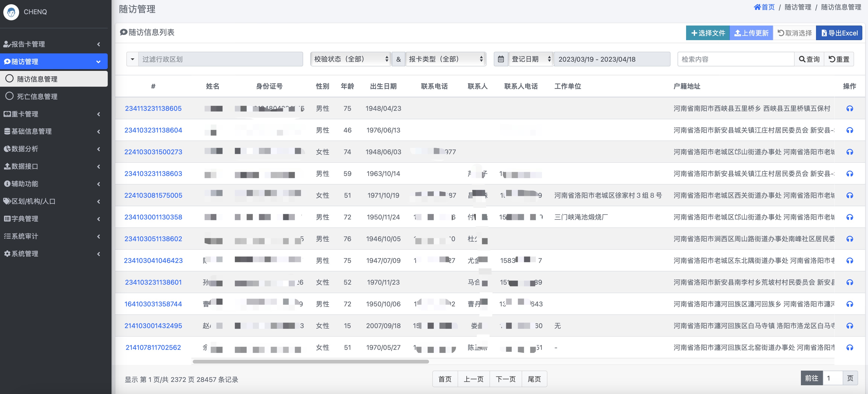Click the user avatar icon next to CHENQ
The height and width of the screenshot is (394, 868).
(x=11, y=12)
